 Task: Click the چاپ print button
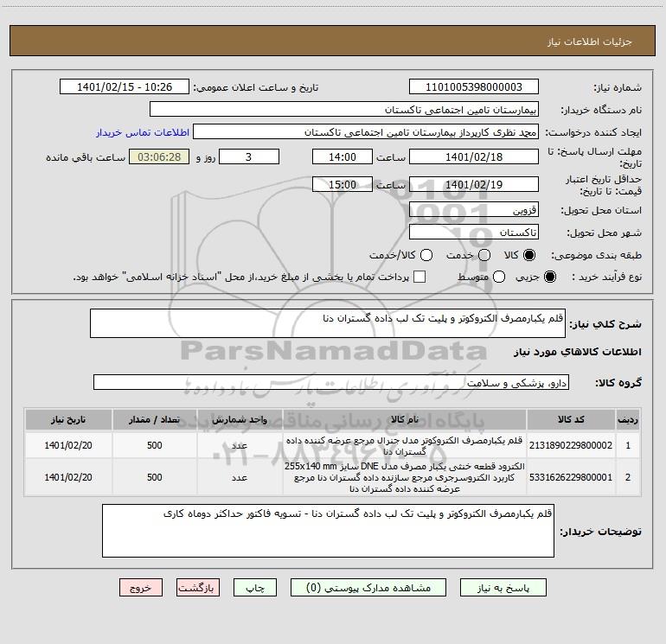tap(255, 588)
